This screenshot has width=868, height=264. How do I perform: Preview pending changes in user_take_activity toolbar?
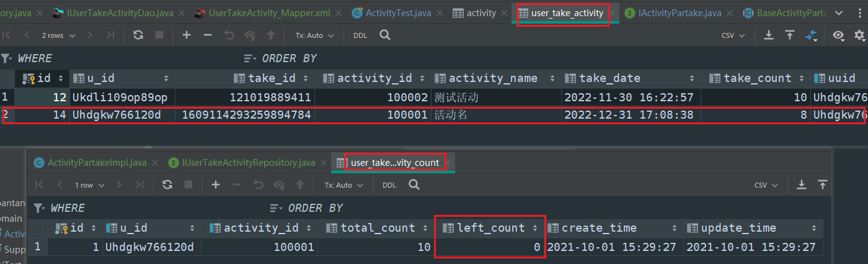[250, 35]
